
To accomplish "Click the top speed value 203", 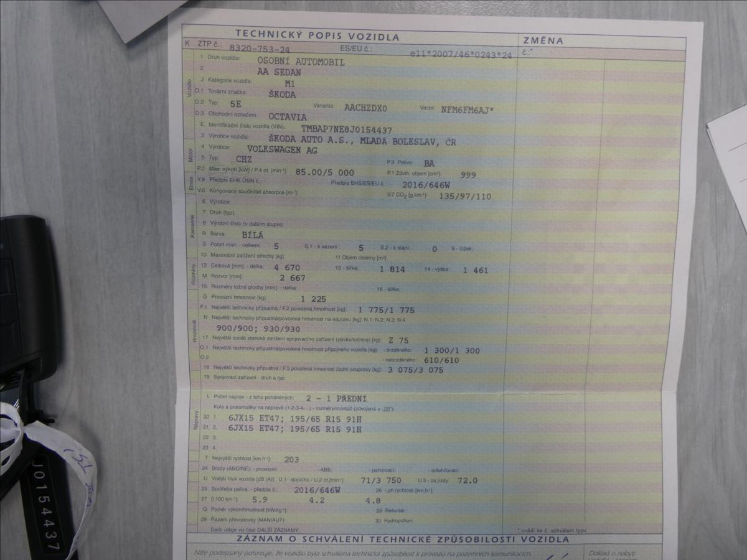I will point(291,459).
